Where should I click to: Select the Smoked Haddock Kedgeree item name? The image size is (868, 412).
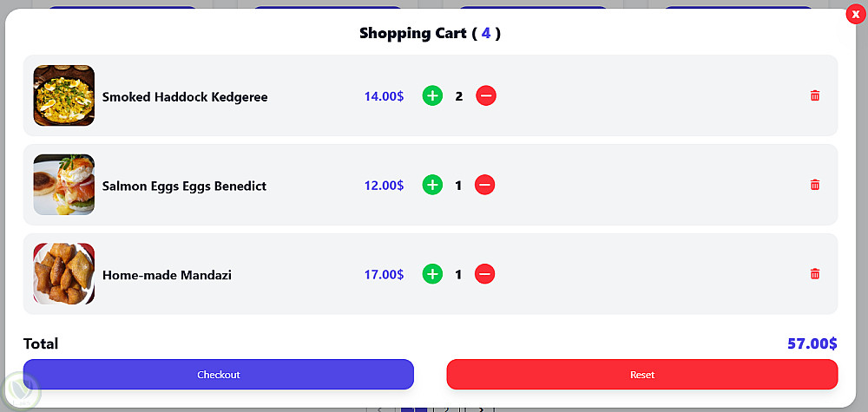click(x=185, y=97)
